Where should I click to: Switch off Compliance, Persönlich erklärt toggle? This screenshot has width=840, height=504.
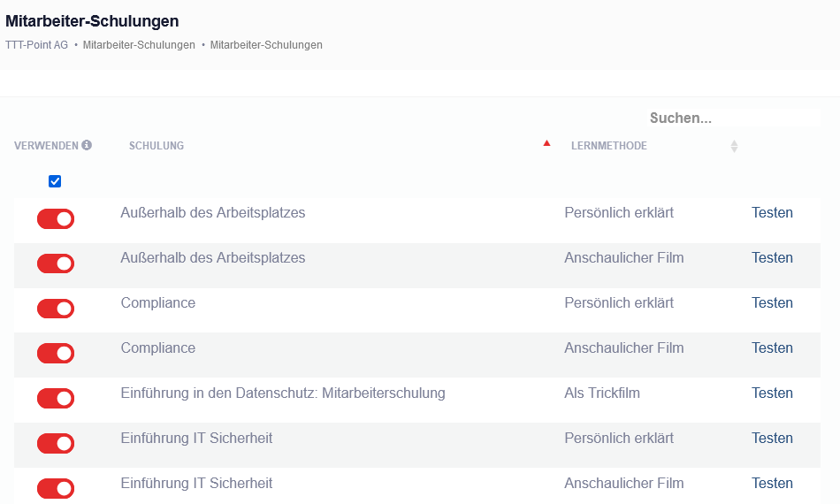point(56,309)
